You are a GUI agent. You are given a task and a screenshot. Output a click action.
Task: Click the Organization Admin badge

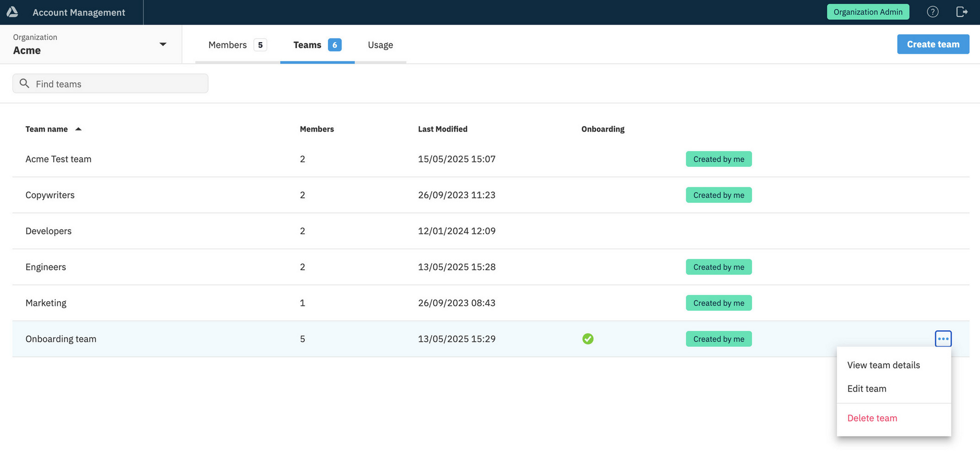tap(868, 12)
